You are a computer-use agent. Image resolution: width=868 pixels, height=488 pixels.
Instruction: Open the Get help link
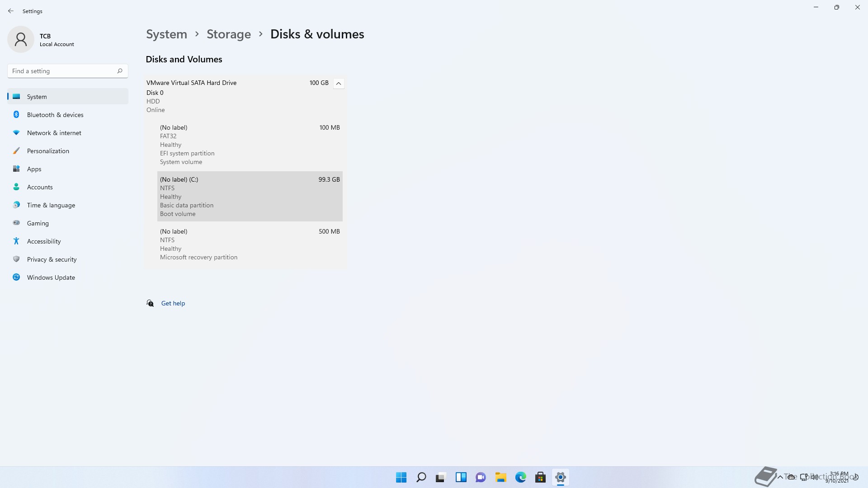click(x=173, y=303)
